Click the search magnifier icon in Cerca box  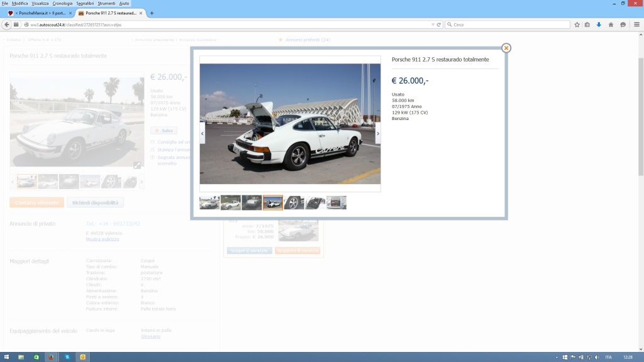[449, 25]
